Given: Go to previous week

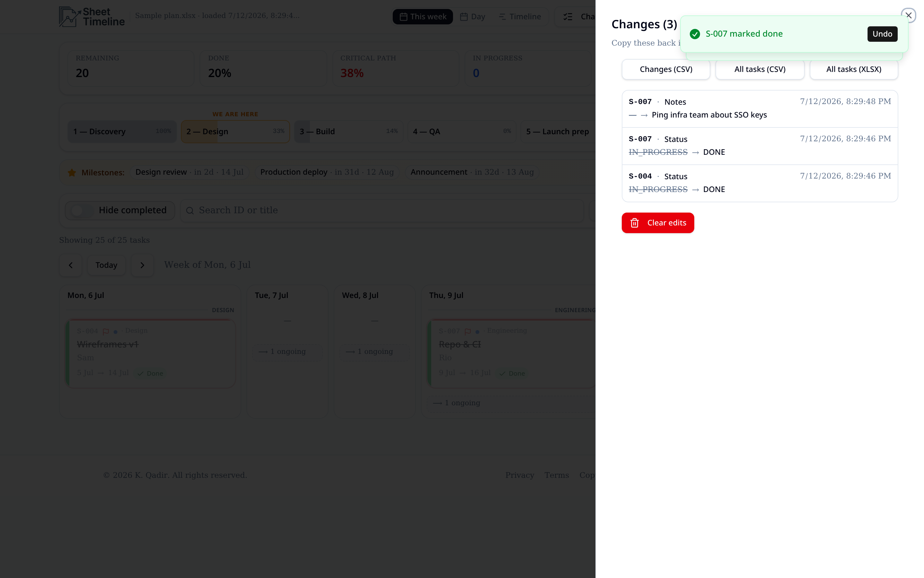Looking at the screenshot, I should tap(71, 265).
